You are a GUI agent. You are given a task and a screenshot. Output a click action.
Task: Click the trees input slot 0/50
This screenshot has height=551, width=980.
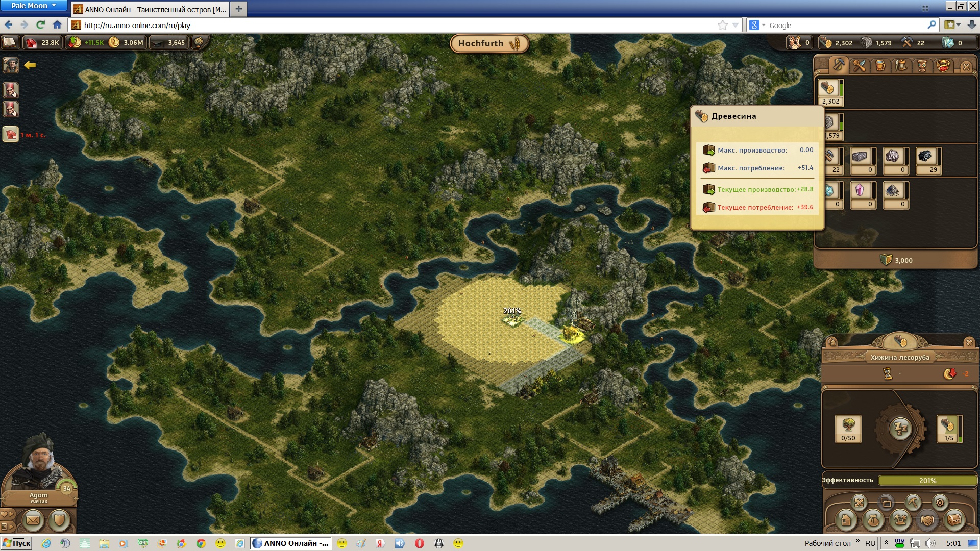tap(848, 429)
